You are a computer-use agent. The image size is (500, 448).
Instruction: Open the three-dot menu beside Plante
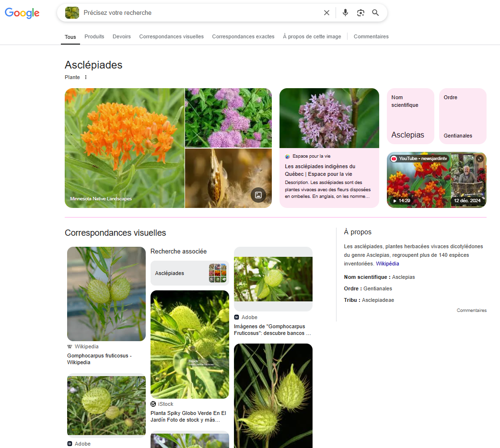[86, 77]
